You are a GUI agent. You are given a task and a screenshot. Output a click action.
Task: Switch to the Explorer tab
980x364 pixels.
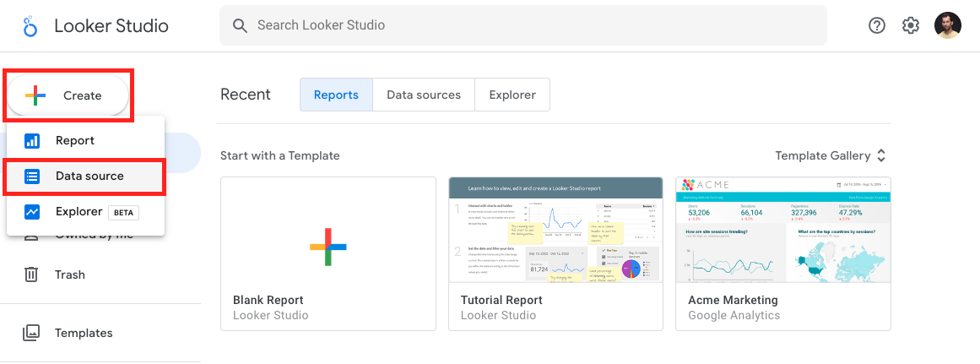coord(512,95)
